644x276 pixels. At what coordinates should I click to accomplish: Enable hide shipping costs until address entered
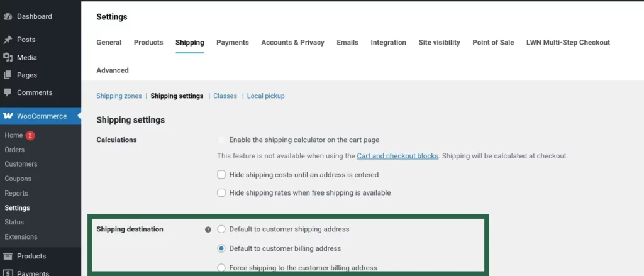pos(221,175)
